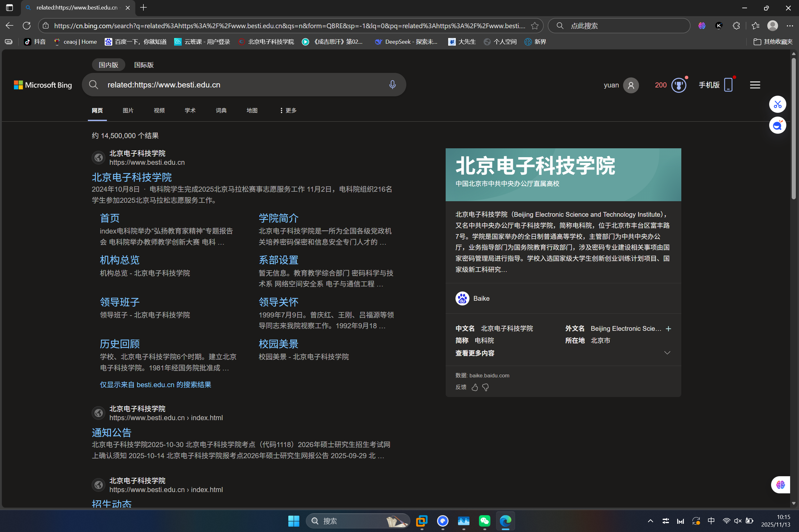
Task: Open the 学院简介 sitelink
Action: (278, 218)
